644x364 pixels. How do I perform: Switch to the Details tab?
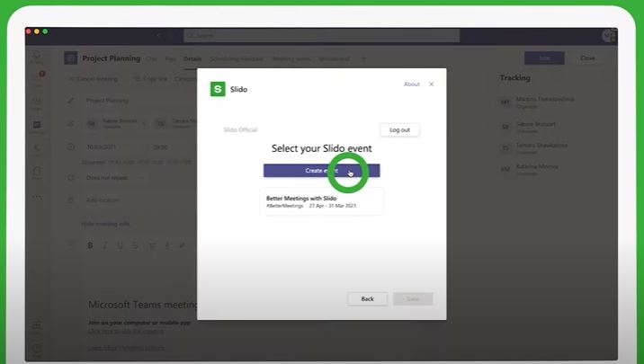192,58
